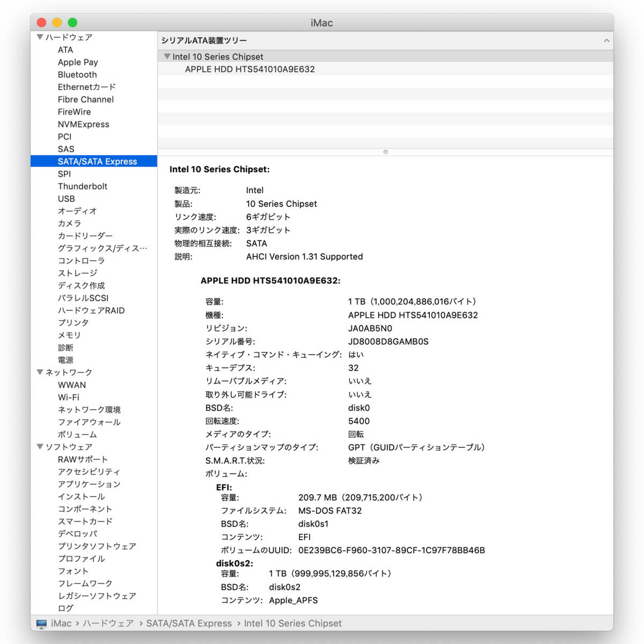Image resolution: width=644 pixels, height=644 pixels.
Task: Select Bluetooth in the sidebar
Action: [x=77, y=75]
